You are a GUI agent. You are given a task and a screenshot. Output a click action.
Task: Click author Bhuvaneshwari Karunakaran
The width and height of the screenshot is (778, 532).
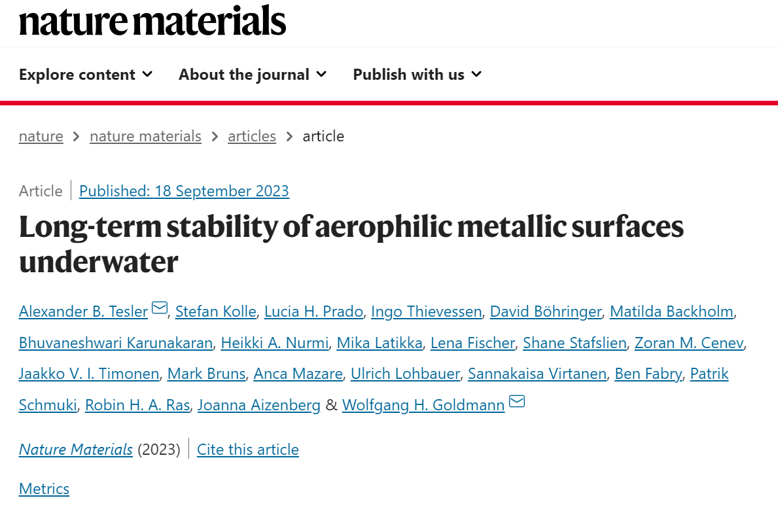[116, 343]
